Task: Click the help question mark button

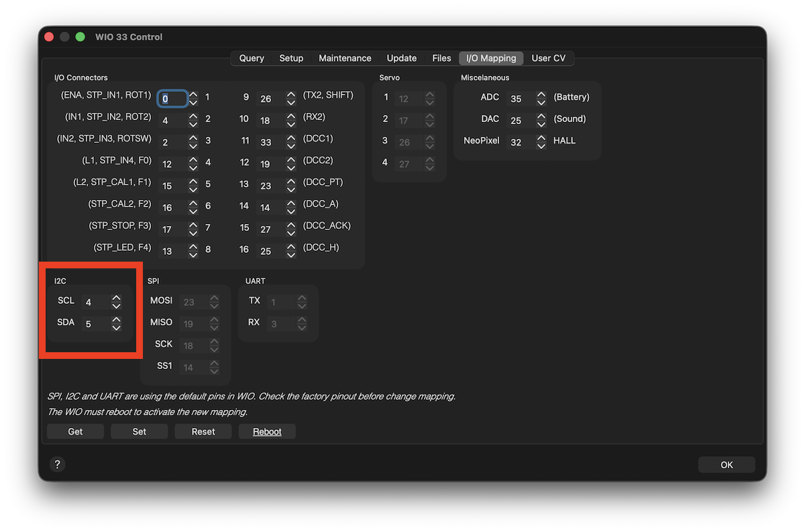Action: coord(58,464)
